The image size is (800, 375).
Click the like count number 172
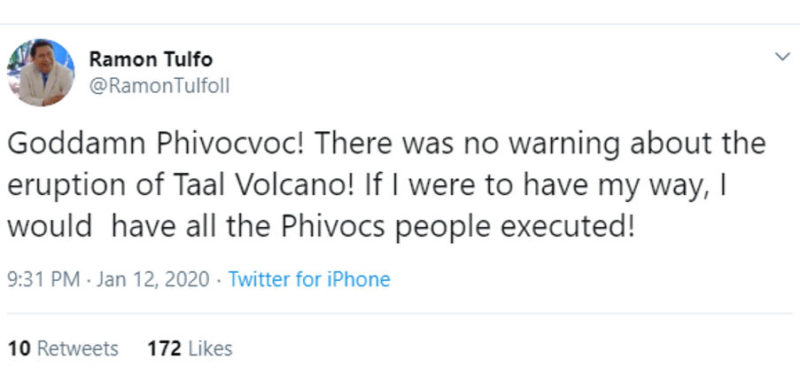click(x=164, y=349)
